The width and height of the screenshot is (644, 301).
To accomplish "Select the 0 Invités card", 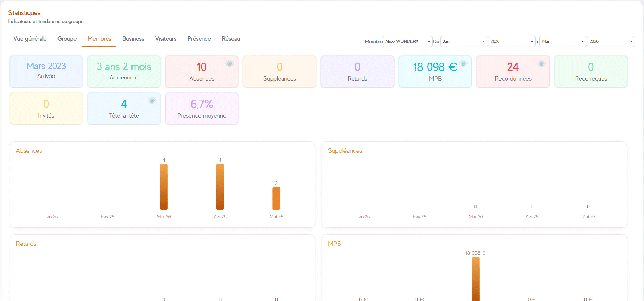I will point(46,108).
